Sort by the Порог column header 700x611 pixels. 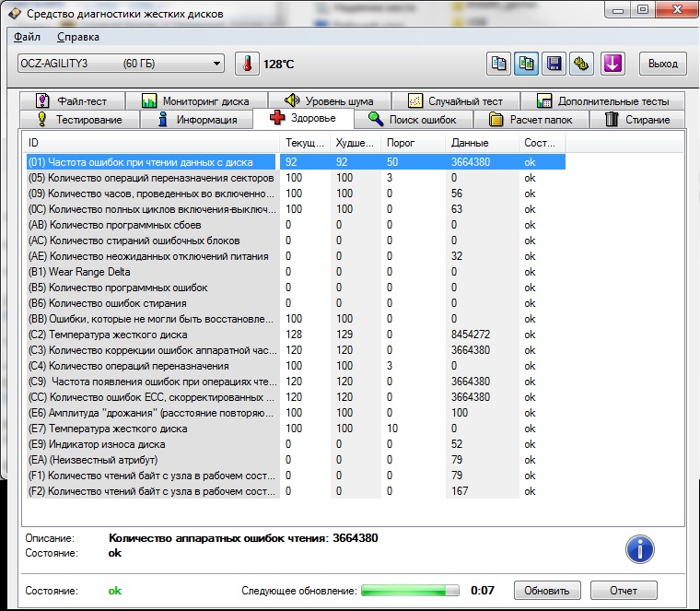click(413, 143)
